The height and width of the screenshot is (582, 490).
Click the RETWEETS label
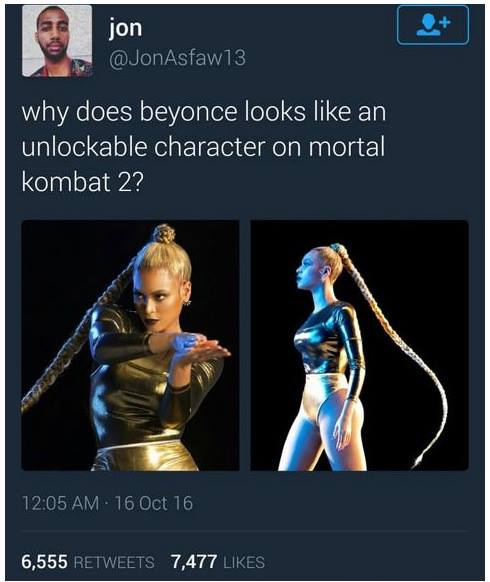114,562
